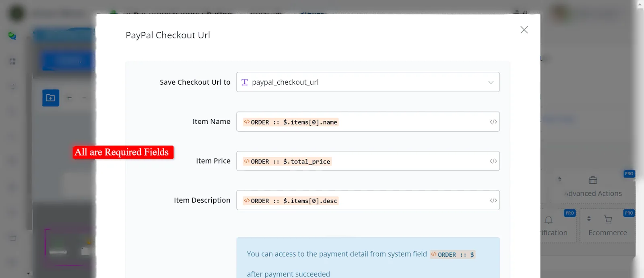The height and width of the screenshot is (278, 644).
Task: Expand the paypal_checkout_url dropdown chevron
Action: pyautogui.click(x=491, y=82)
